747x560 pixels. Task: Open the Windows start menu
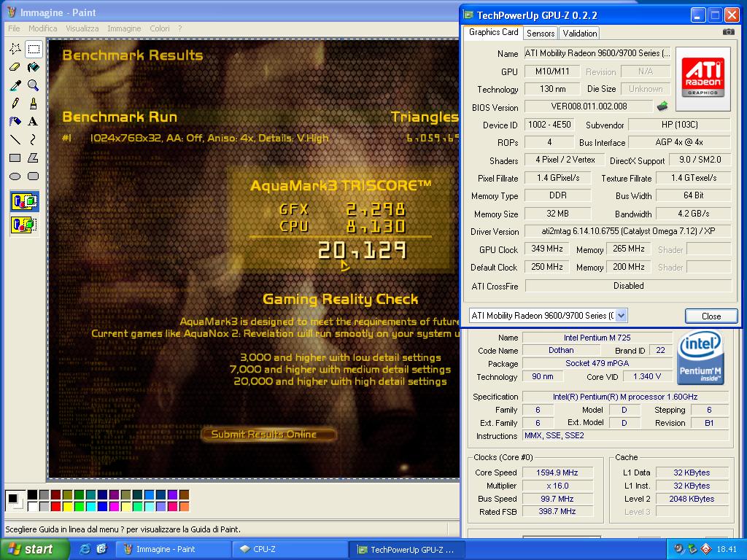coord(34,549)
